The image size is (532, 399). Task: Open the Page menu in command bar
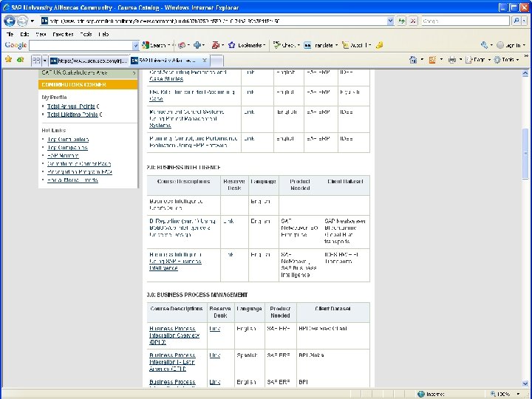point(478,60)
